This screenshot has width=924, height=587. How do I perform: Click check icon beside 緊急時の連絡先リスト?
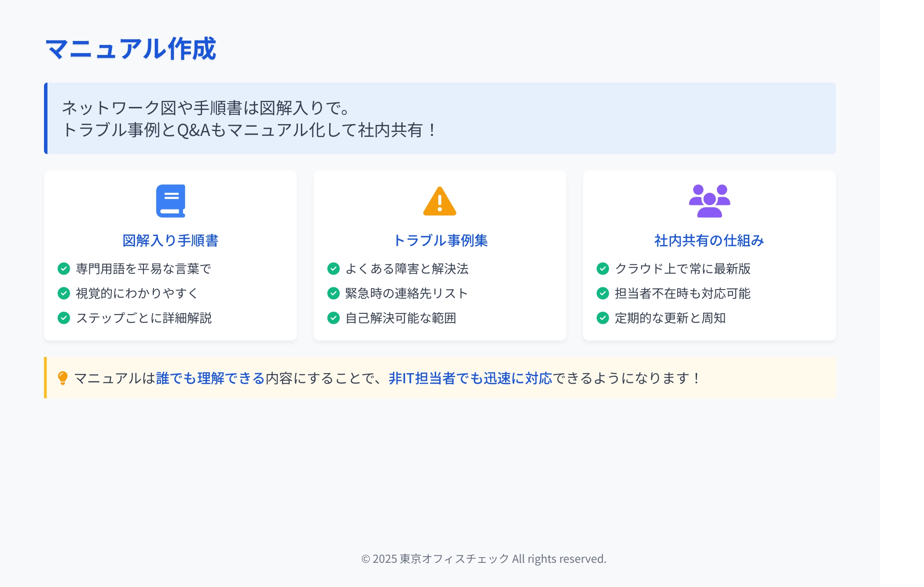[334, 293]
